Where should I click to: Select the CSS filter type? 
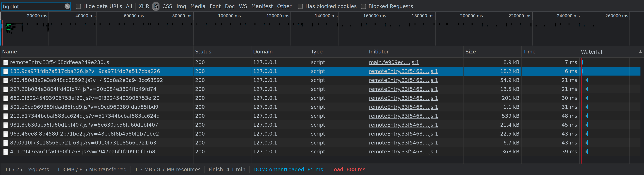pos(167,6)
